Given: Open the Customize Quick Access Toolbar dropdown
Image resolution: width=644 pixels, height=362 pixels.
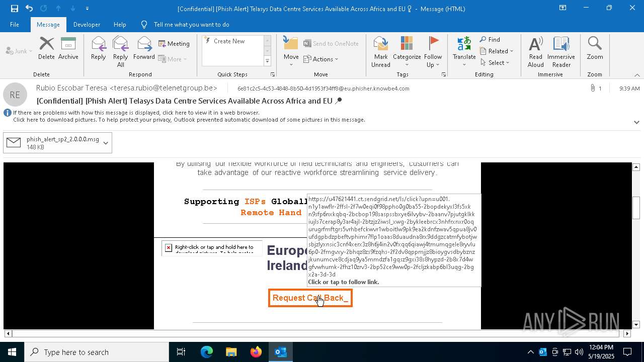Looking at the screenshot, I should coord(87,9).
